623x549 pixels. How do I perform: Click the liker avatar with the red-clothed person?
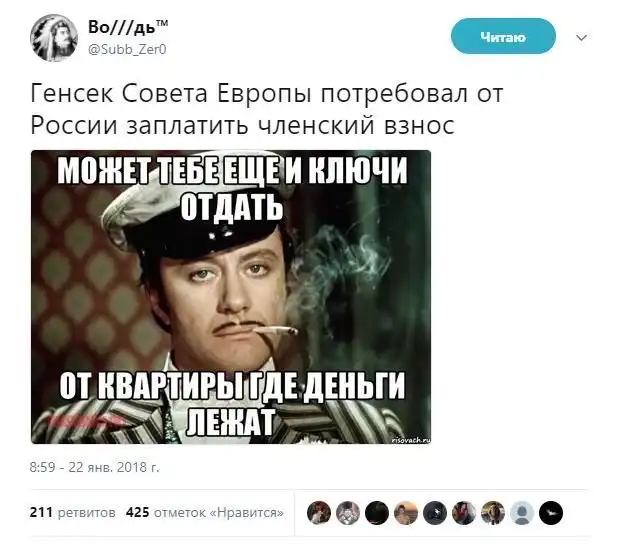coord(464,513)
